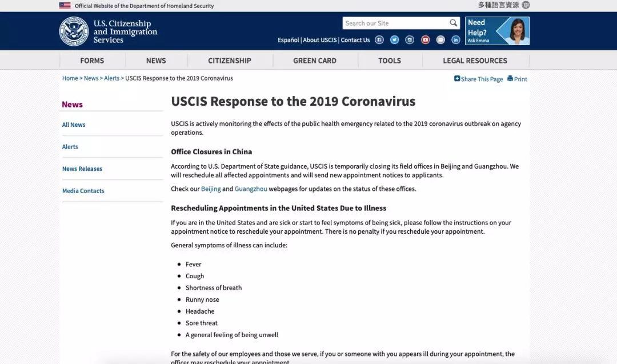Select the TOOLS navigation menu
Screen dimensions: 617x364
390,61
